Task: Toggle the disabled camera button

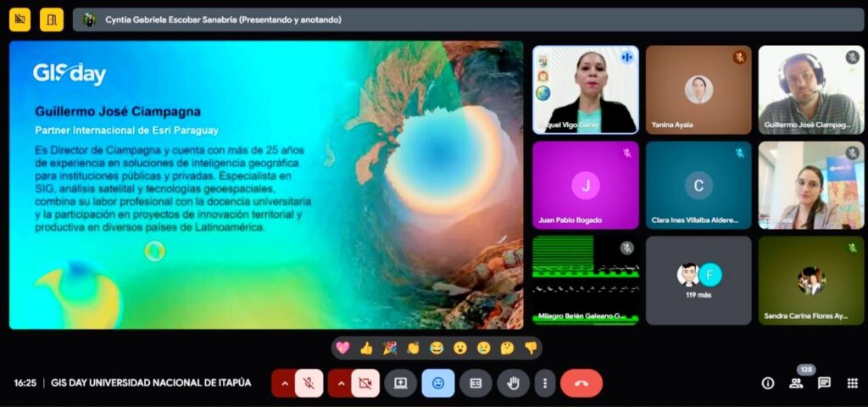Action: [365, 383]
